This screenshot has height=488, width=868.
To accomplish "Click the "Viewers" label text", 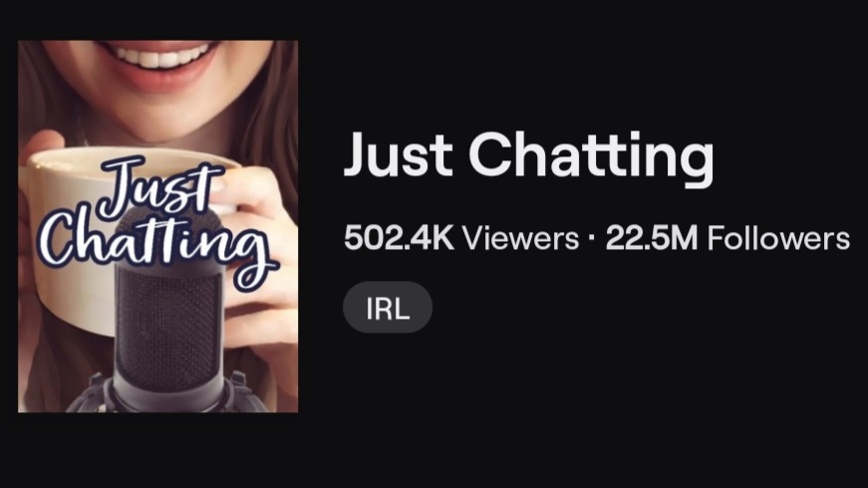I will pyautogui.click(x=520, y=238).
